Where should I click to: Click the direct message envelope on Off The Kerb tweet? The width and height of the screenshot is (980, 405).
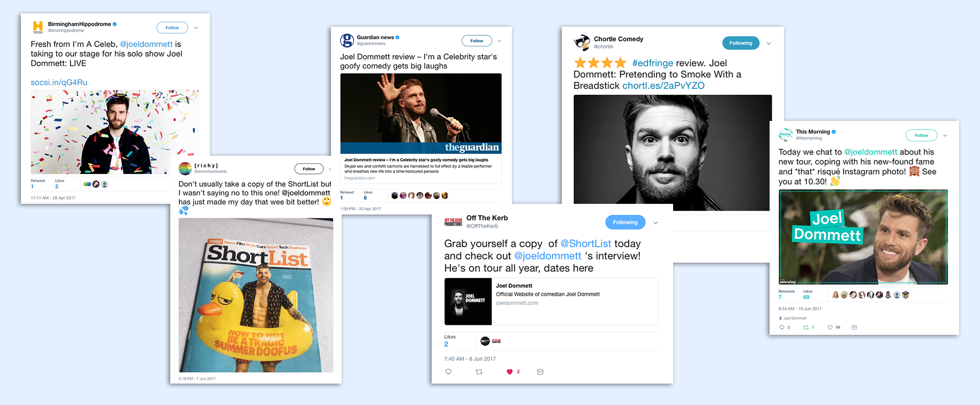(x=540, y=372)
